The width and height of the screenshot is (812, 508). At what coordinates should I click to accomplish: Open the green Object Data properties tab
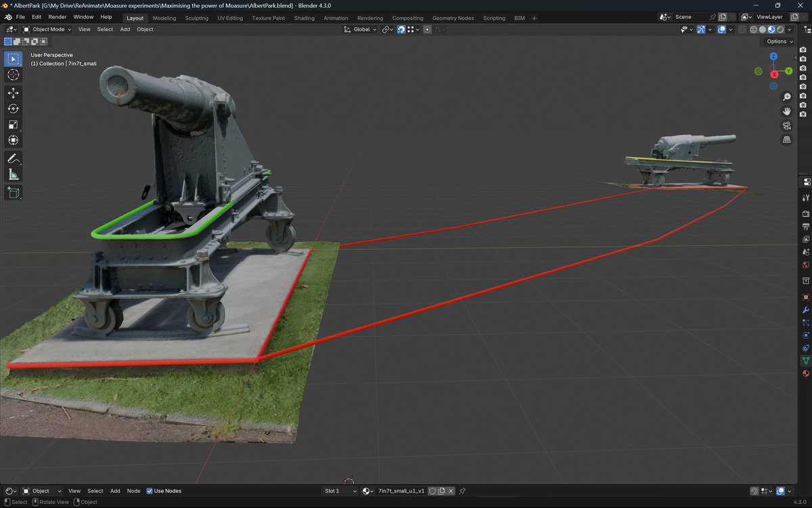(x=806, y=361)
